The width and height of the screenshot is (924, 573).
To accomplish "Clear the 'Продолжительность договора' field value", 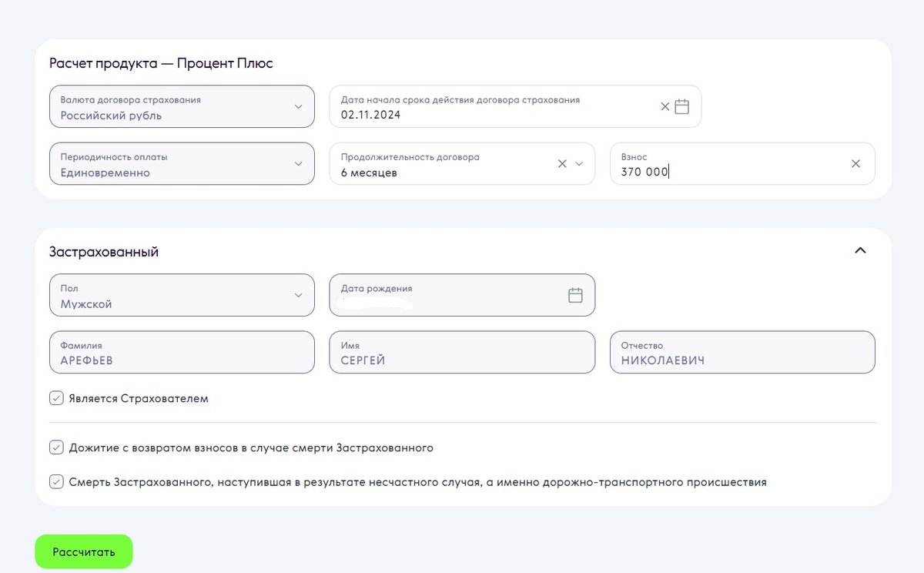I will (561, 163).
